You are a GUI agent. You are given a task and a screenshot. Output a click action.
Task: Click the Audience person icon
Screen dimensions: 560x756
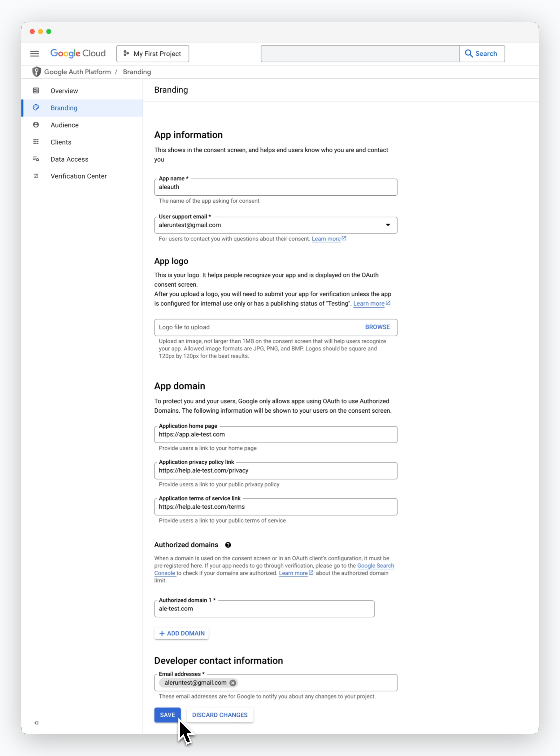[x=36, y=125]
